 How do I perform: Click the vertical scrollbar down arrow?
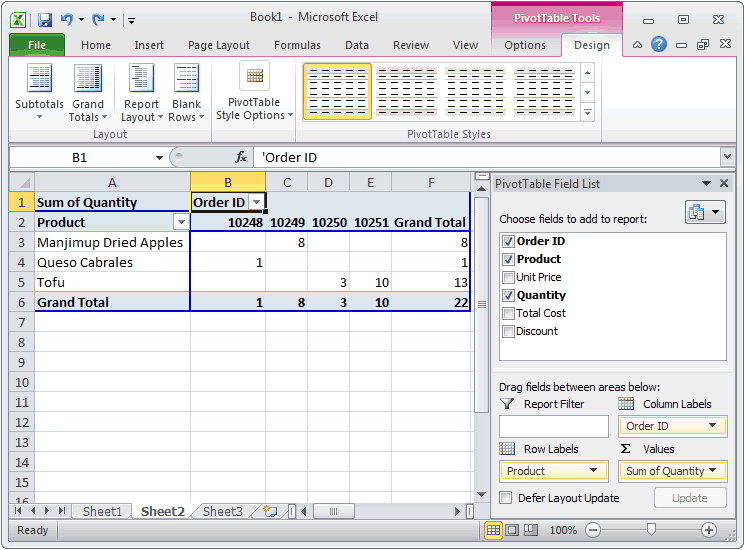coord(481,494)
